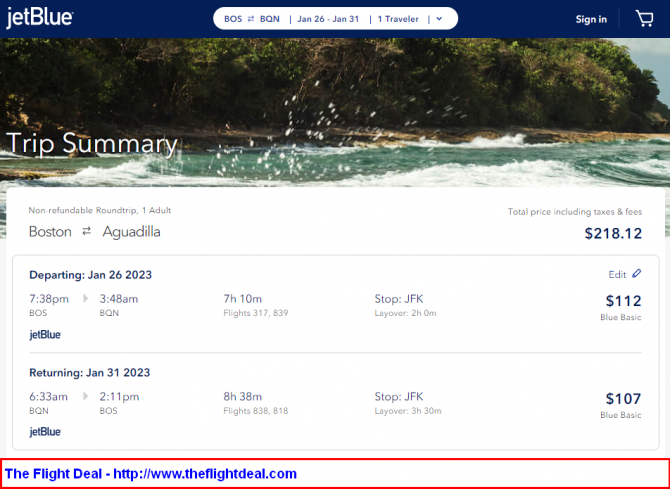Click the 7:38pm departure time
This screenshot has height=489, width=670.
pyautogui.click(x=49, y=299)
